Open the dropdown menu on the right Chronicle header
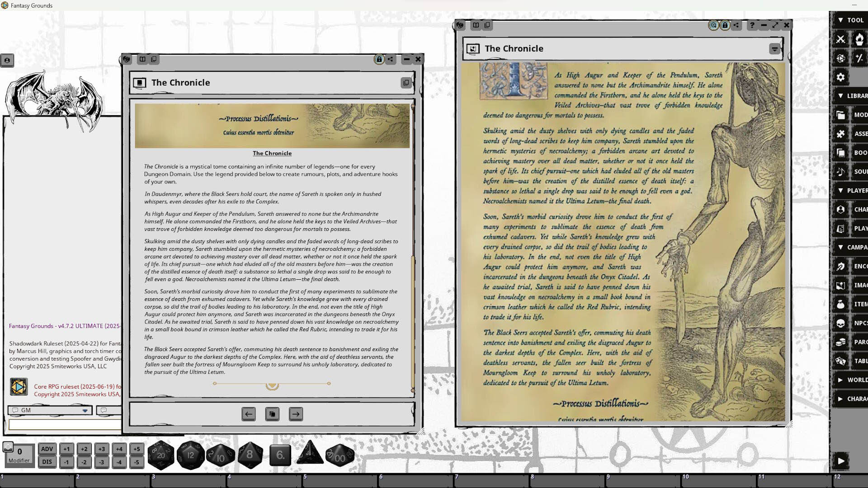Image resolution: width=868 pixels, height=488 pixels. click(775, 48)
